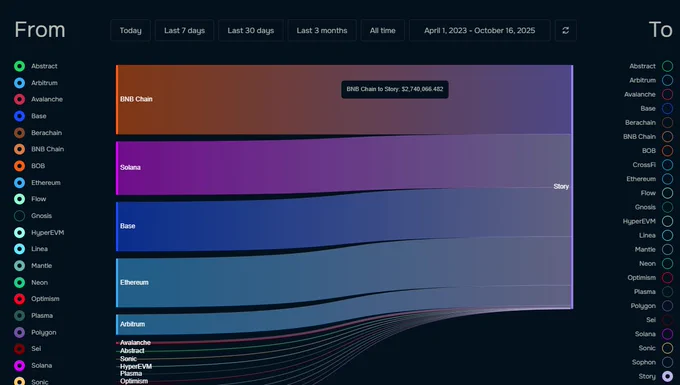Select Last 30 days filter

[x=251, y=30]
